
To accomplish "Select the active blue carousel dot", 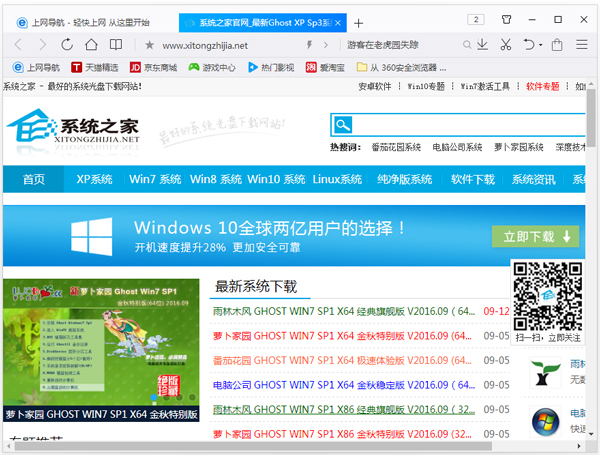I will pyautogui.click(x=153, y=397).
